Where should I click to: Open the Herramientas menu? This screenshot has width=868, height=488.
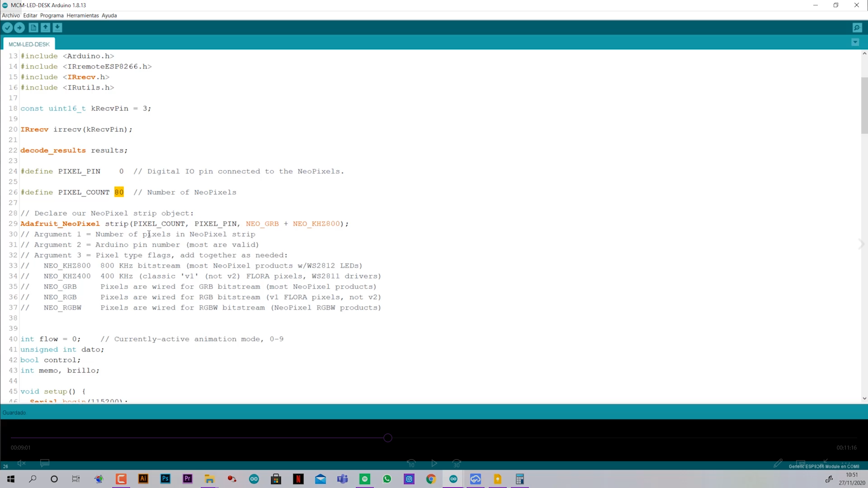pyautogui.click(x=82, y=15)
